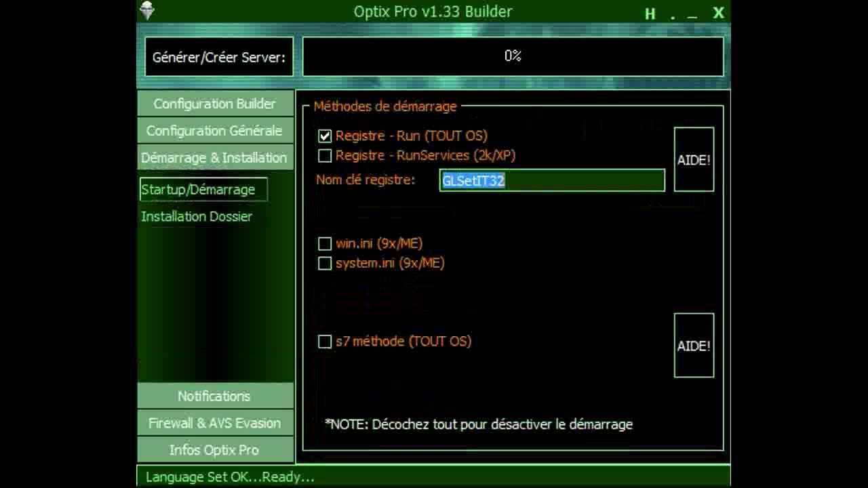868x488 pixels.
Task: Click the H button in title bar
Action: coord(650,14)
